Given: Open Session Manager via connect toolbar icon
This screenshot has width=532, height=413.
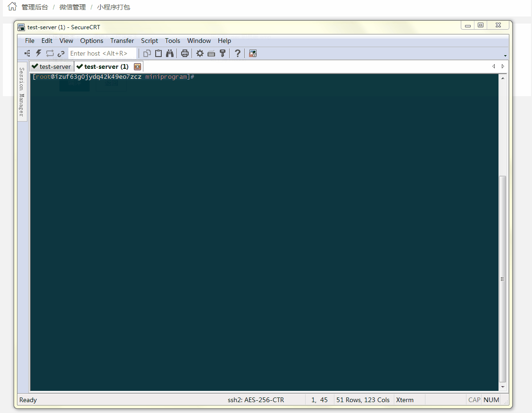Looking at the screenshot, I should 27,53.
